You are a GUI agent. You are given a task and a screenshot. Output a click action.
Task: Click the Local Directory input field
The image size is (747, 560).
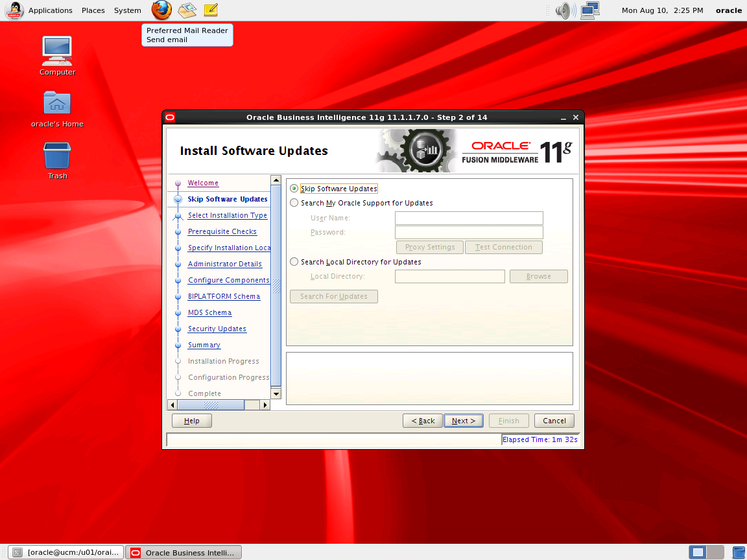450,276
